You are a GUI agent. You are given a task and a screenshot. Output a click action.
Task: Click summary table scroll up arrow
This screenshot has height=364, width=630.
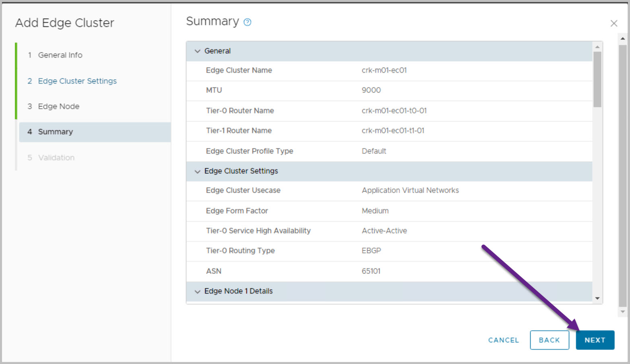coord(597,47)
